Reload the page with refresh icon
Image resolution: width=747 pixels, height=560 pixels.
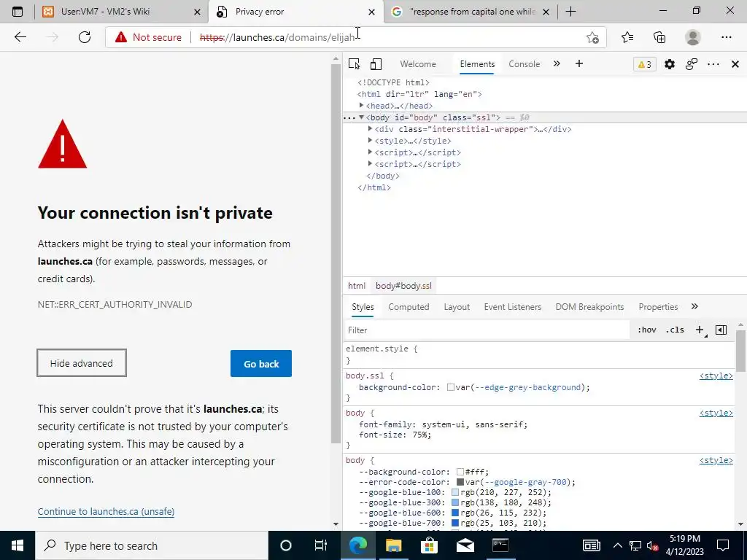(x=85, y=37)
